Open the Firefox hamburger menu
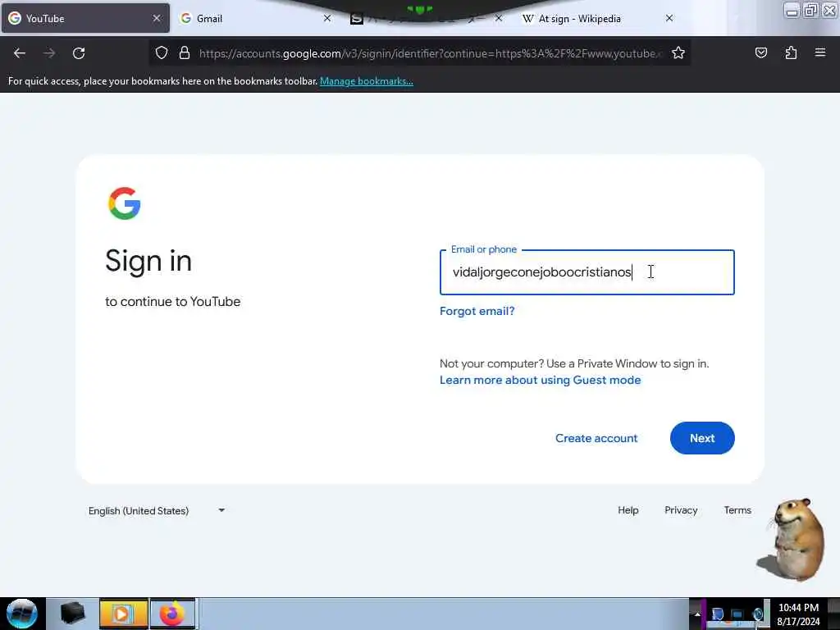This screenshot has height=630, width=840. [820, 52]
